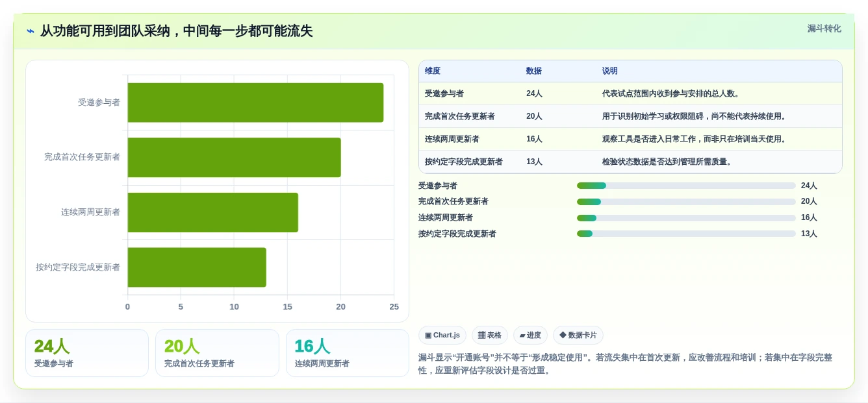Click the x-axis tick label 10

(x=234, y=307)
